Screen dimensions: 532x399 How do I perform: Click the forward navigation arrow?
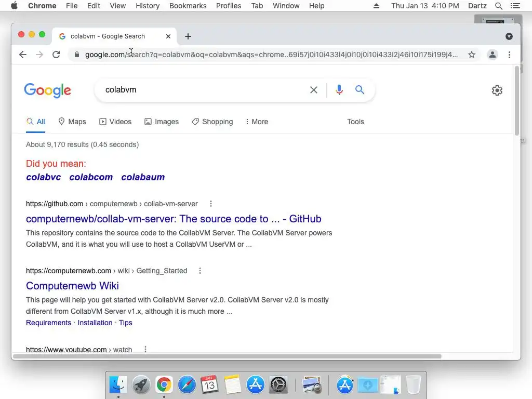(x=39, y=55)
